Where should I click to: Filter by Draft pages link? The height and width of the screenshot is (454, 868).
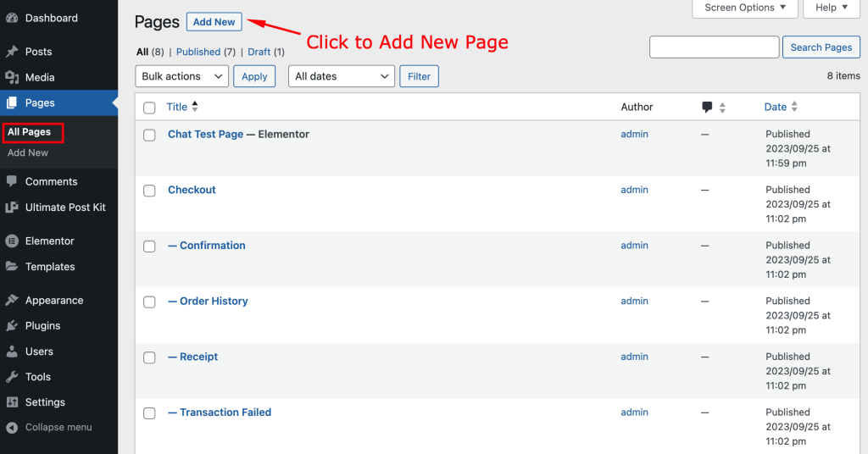pyautogui.click(x=259, y=52)
